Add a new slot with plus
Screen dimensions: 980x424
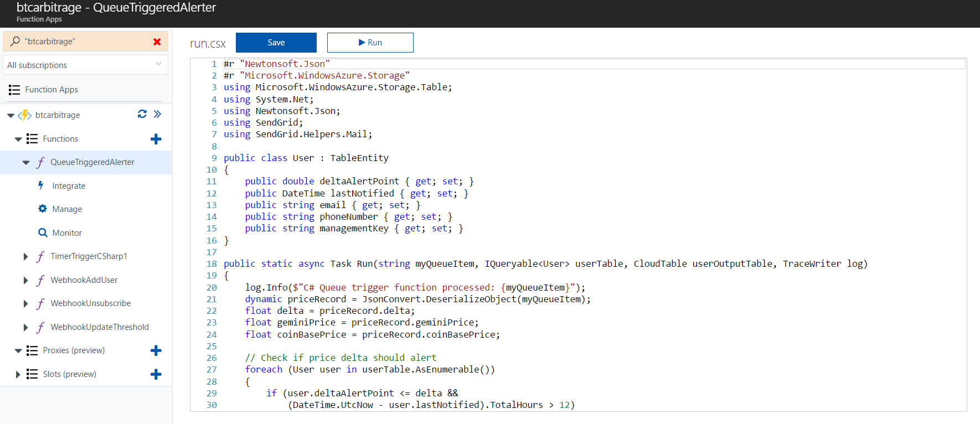click(x=156, y=374)
